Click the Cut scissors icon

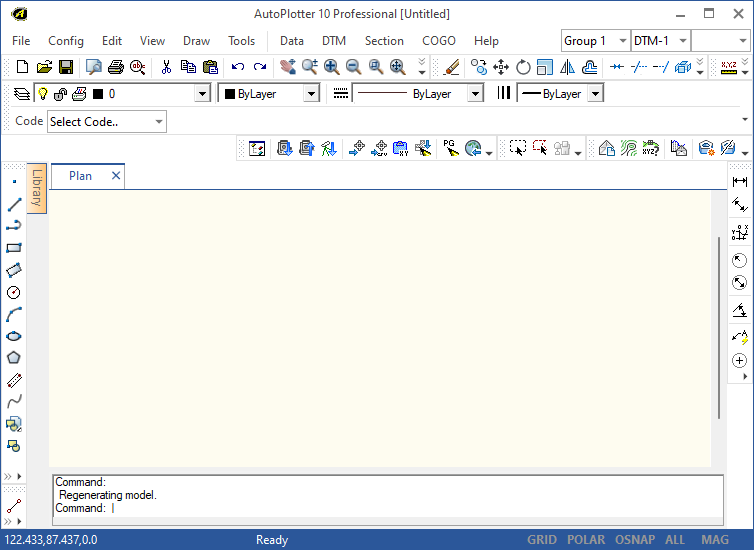tap(166, 67)
